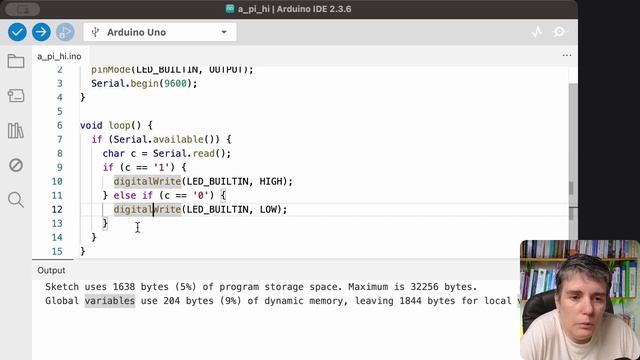Viewport: 640px width, 360px height.
Task: Click line number 15 in the gutter
Action: click(x=57, y=251)
